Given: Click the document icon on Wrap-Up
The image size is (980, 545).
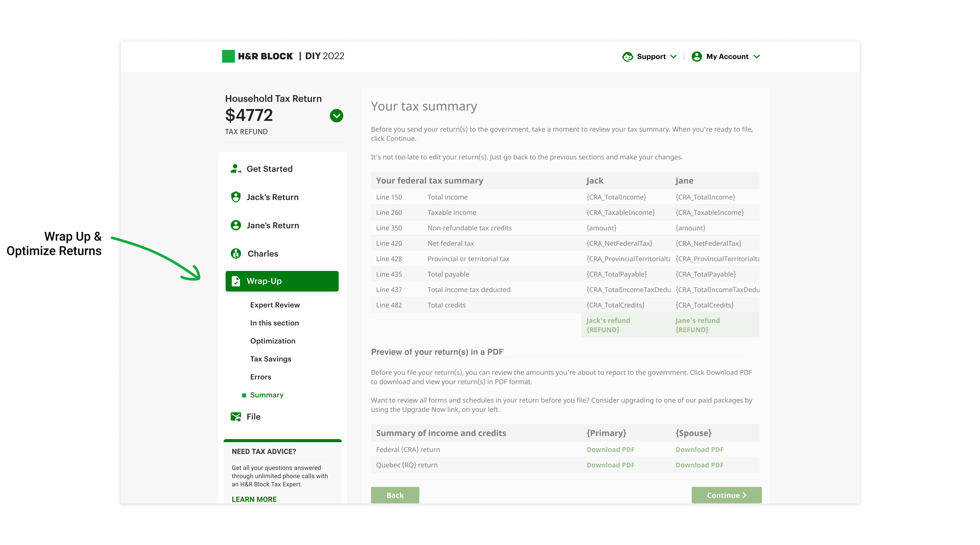Looking at the screenshot, I should (x=235, y=281).
